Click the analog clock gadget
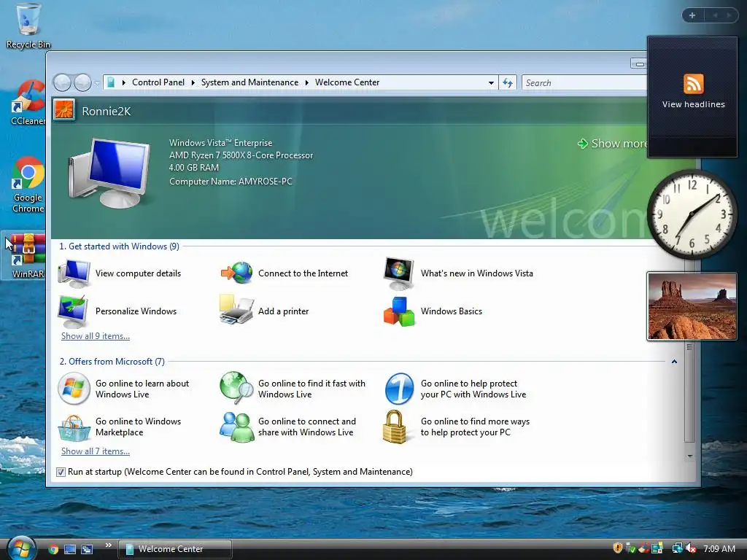 pos(692,214)
